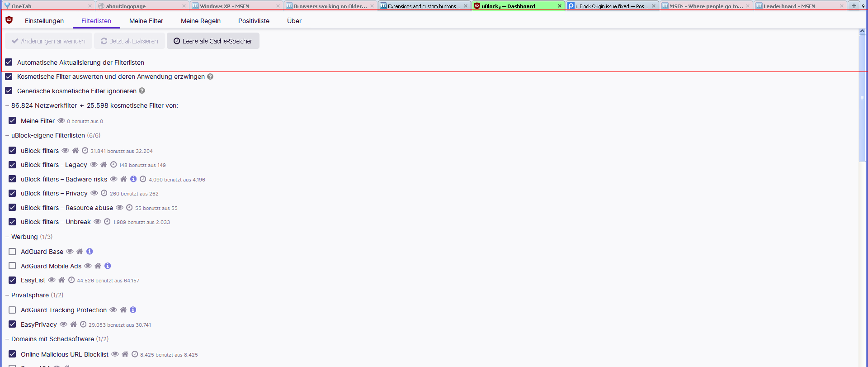The image size is (868, 367).
Task: Open the Positivliste tab
Action: pos(254,21)
